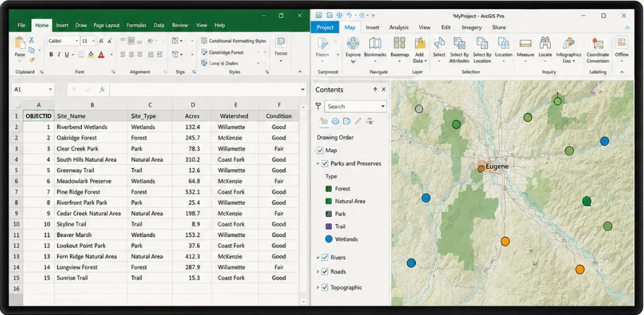The image size is (644, 315).
Task: Switch to Excel Page Layout tab
Action: [x=106, y=25]
